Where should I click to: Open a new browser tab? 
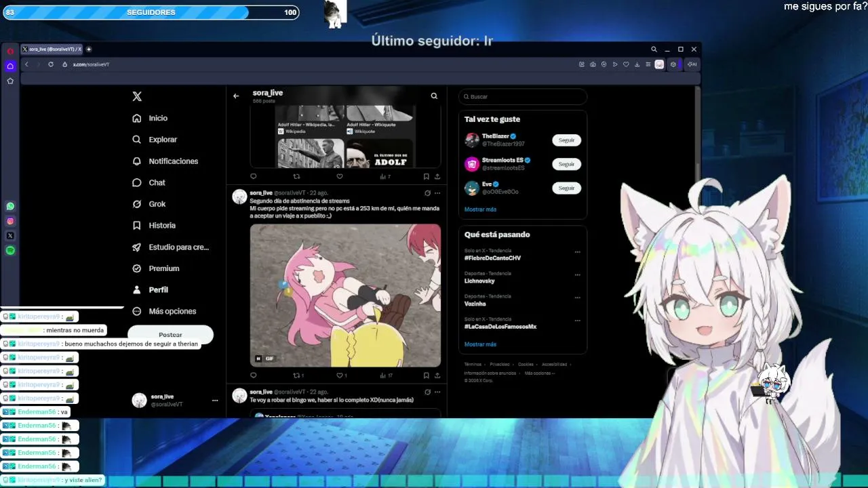click(89, 49)
